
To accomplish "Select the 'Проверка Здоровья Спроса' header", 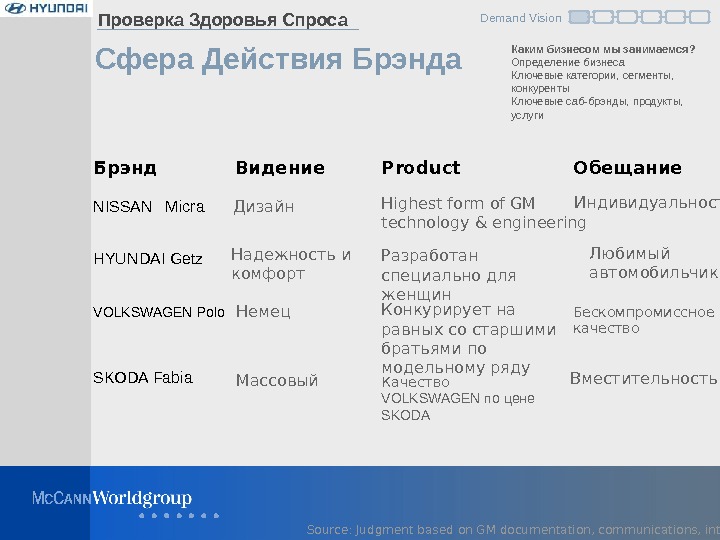I will coord(223,20).
